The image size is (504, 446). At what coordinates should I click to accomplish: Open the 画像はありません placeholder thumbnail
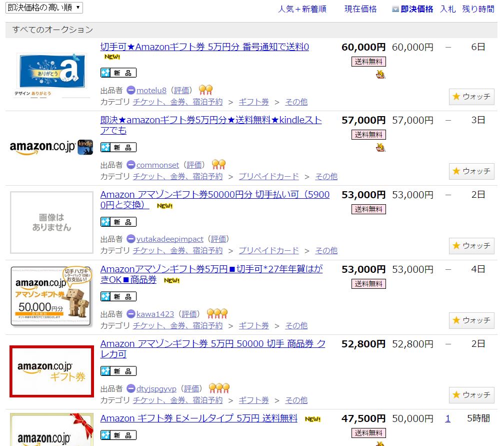[52, 222]
